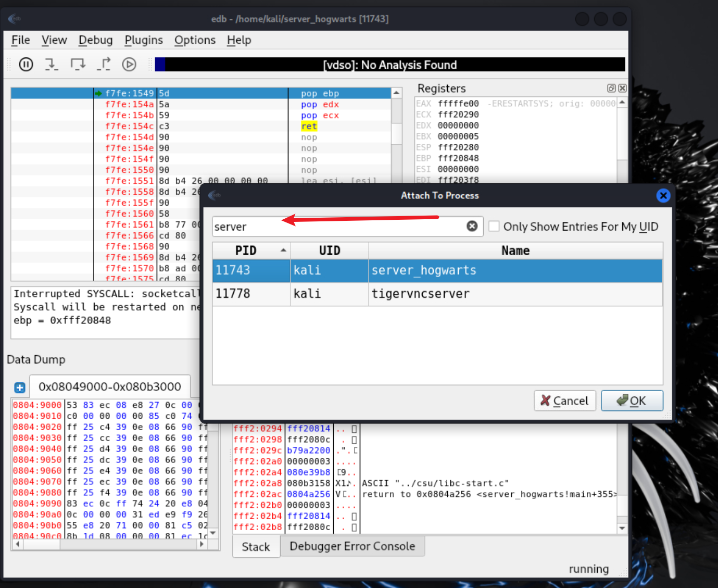Click the ECX register value fff20290

(458, 115)
